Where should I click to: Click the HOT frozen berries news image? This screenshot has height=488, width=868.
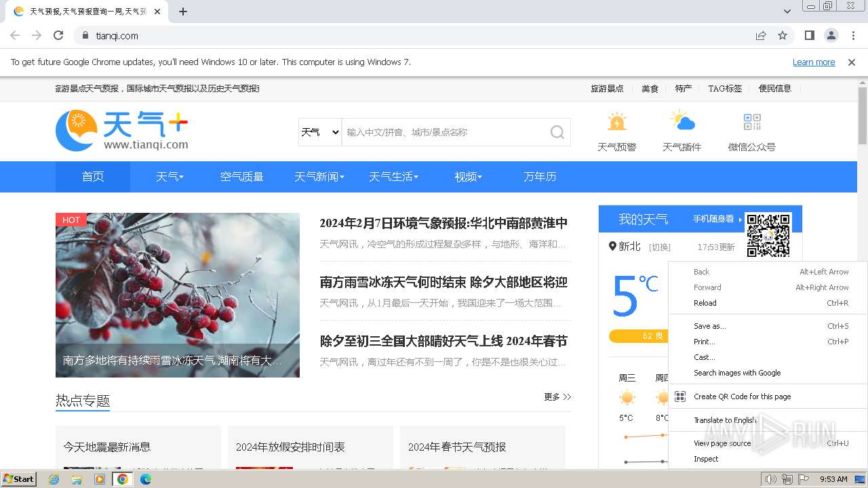178,295
